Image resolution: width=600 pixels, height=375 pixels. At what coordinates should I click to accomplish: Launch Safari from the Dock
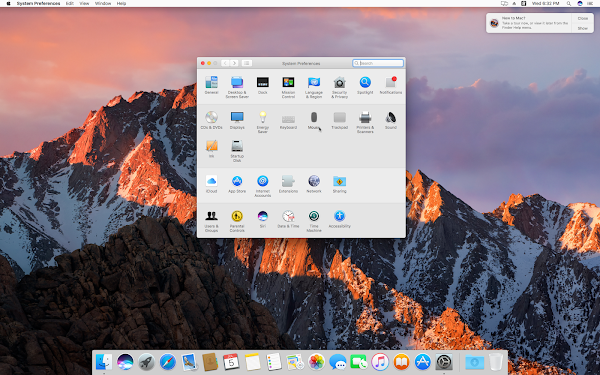pyautogui.click(x=168, y=362)
